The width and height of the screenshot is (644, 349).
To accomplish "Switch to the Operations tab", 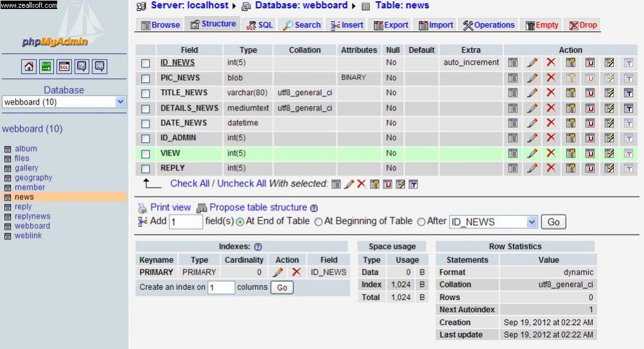I will pyautogui.click(x=489, y=25).
